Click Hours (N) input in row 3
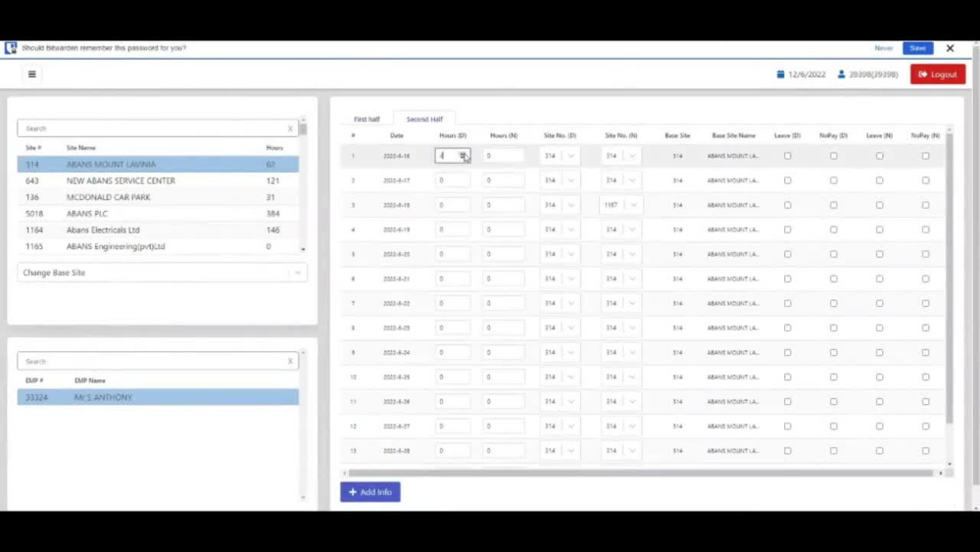The height and width of the screenshot is (552, 980). tap(503, 205)
